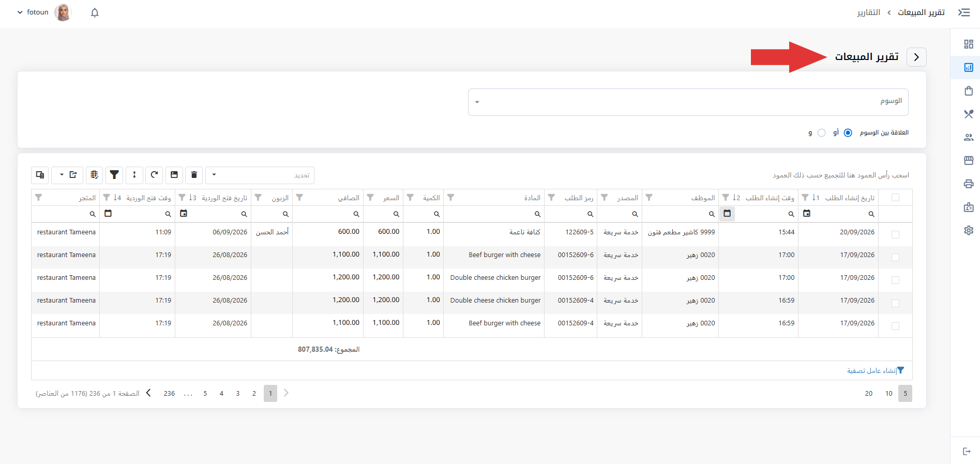Open the تحديد selection dropdown
The height and width of the screenshot is (464, 980).
pos(260,175)
